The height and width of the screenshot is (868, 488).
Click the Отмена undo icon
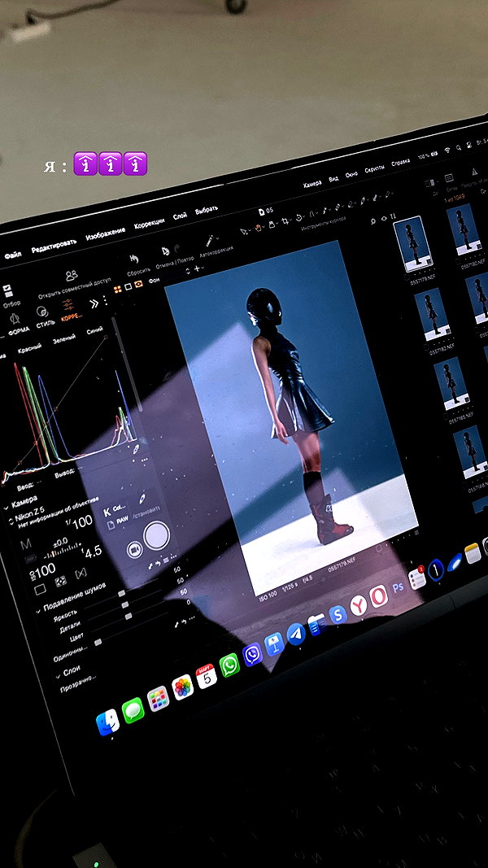[165, 251]
